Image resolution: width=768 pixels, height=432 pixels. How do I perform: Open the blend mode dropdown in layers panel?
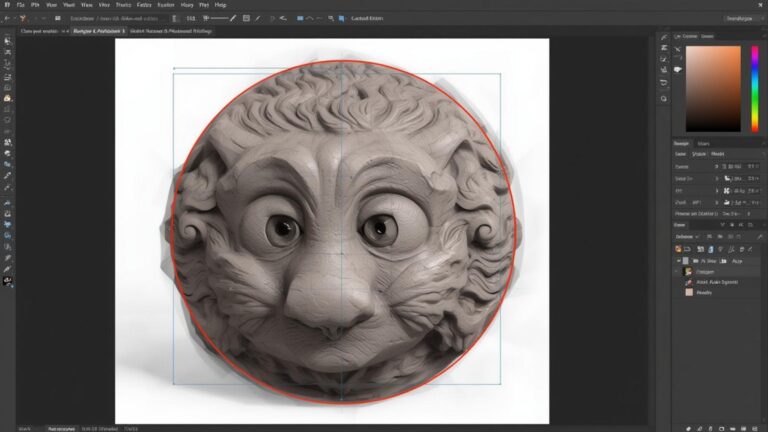688,237
